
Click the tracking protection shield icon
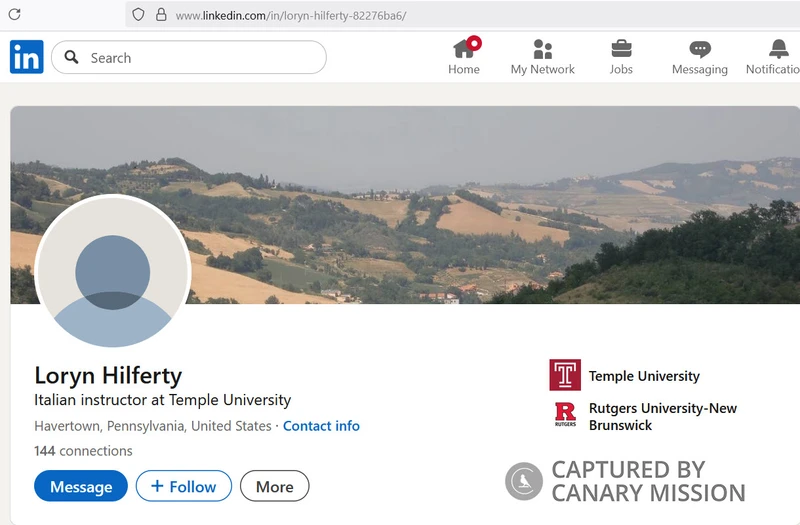click(138, 14)
